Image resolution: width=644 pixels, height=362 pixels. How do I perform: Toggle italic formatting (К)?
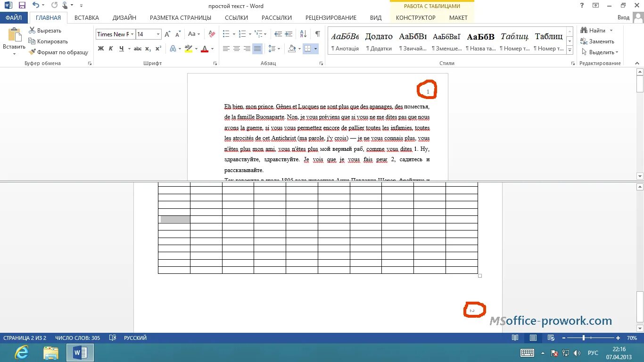click(111, 49)
